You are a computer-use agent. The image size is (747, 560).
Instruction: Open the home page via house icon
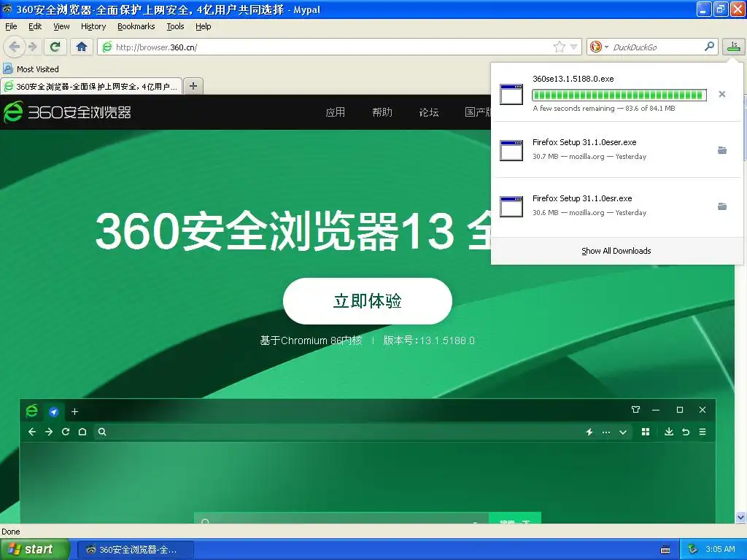[x=82, y=47]
